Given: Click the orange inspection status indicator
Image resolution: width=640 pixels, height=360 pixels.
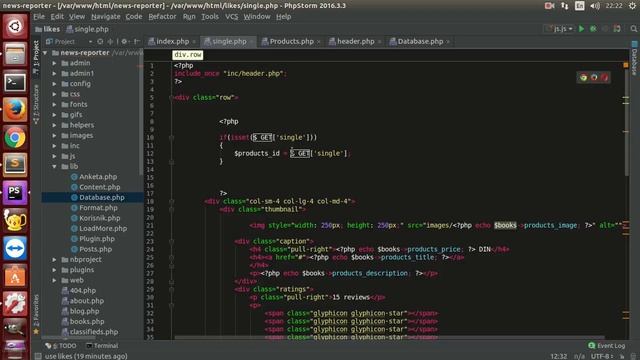Looking at the screenshot, I should coord(626,65).
